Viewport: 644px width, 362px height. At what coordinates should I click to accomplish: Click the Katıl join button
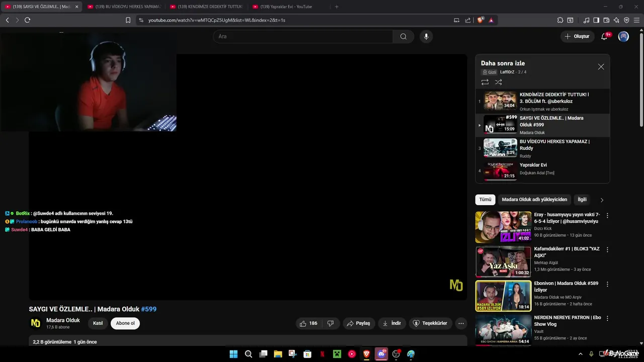98,323
